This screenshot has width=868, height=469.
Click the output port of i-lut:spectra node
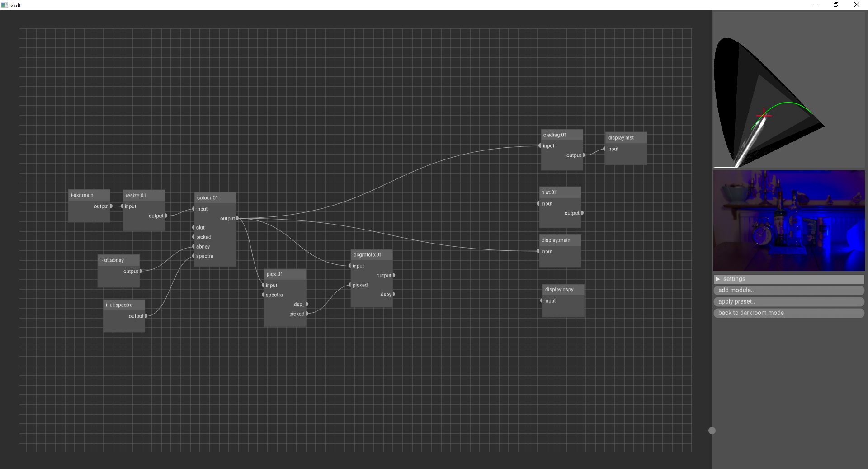(146, 316)
